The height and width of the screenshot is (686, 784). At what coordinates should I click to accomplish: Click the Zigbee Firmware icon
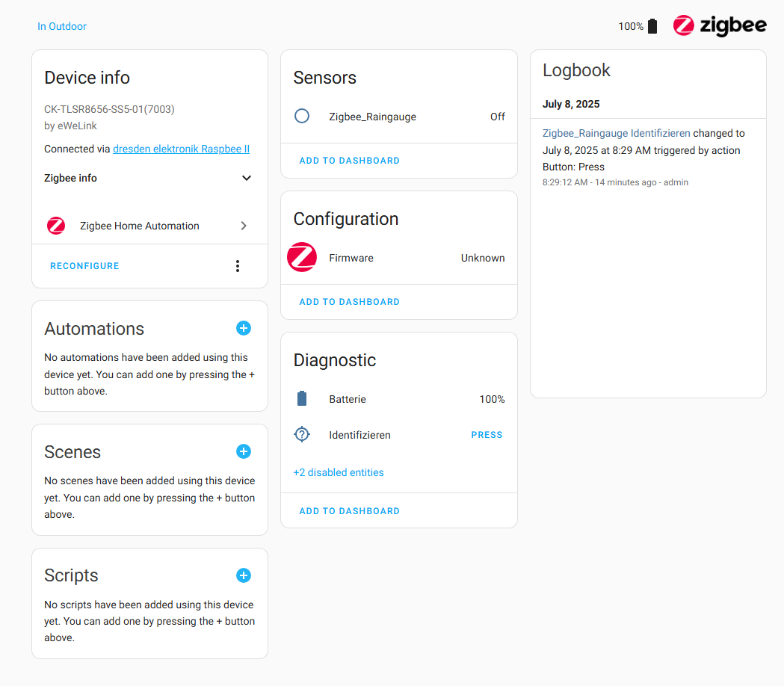302,258
